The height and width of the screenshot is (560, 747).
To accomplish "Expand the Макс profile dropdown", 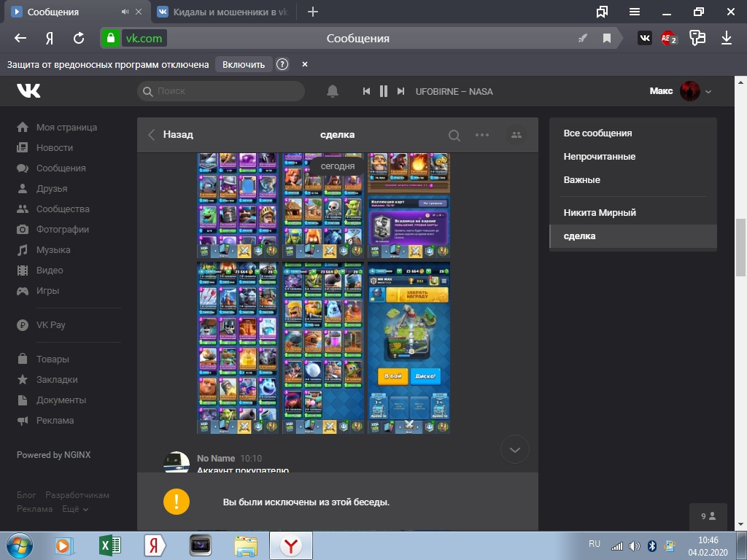I will point(708,92).
